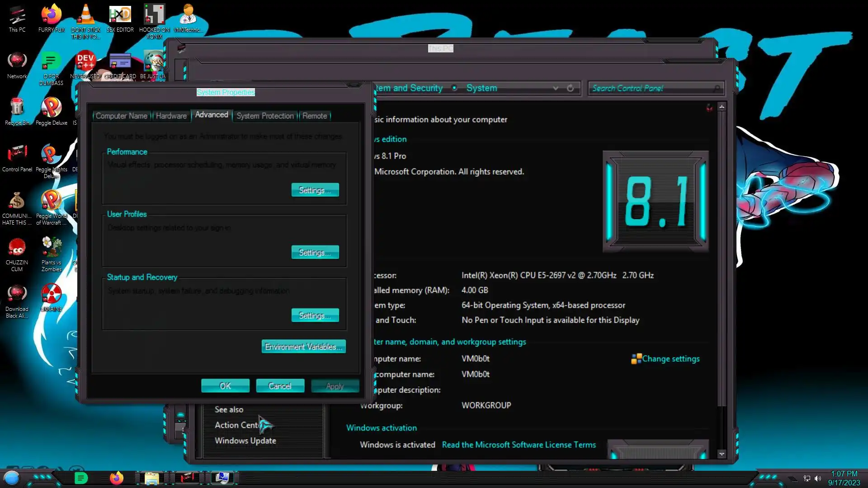
Task: Click the volume speaker tray icon
Action: tap(818, 479)
